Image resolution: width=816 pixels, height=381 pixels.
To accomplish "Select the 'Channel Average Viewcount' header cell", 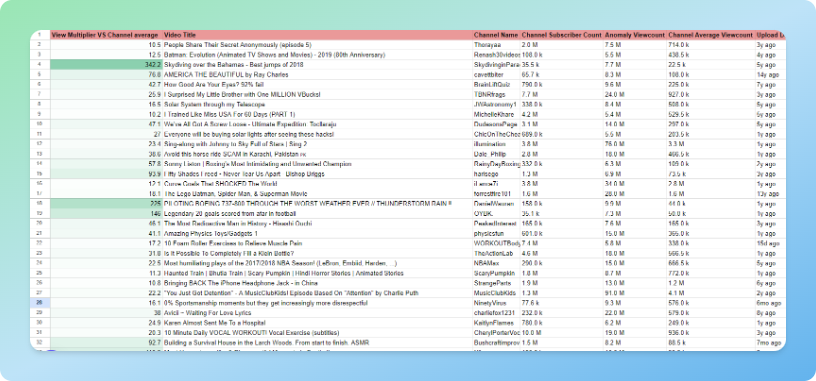I will pos(710,35).
